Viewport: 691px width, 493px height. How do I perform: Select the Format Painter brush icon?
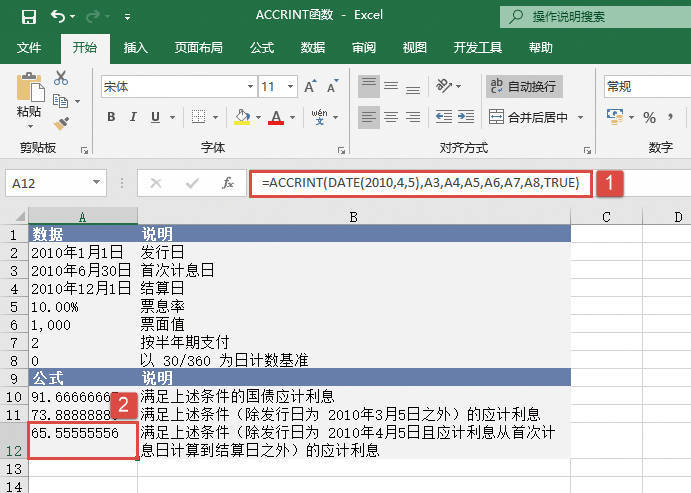pyautogui.click(x=61, y=123)
